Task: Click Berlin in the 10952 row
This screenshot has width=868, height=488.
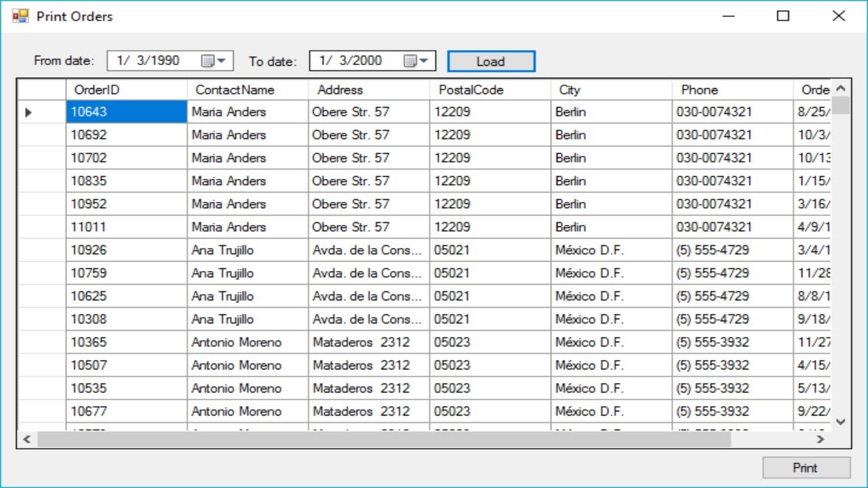Action: pyautogui.click(x=612, y=204)
